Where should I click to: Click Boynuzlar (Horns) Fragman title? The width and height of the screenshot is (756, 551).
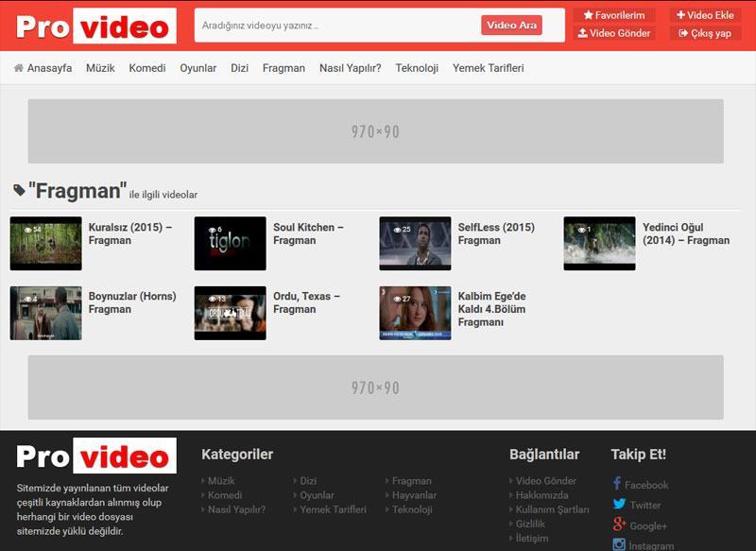132,302
